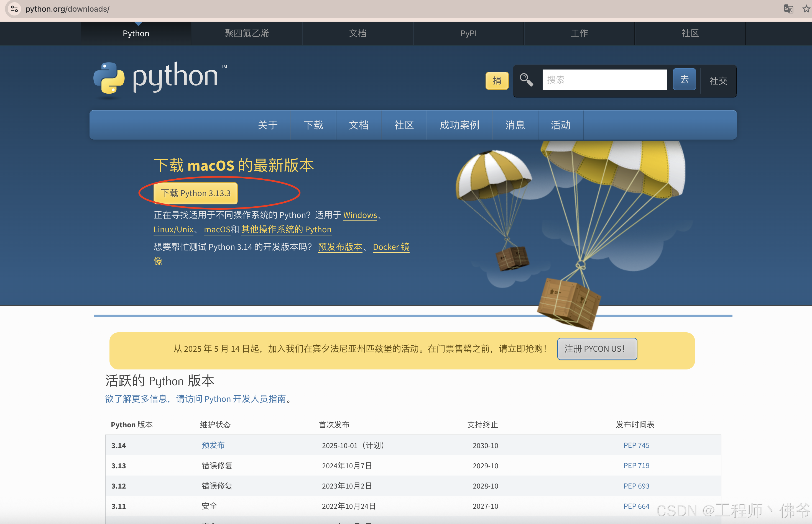Expand the 关于 navigation menu

click(268, 125)
